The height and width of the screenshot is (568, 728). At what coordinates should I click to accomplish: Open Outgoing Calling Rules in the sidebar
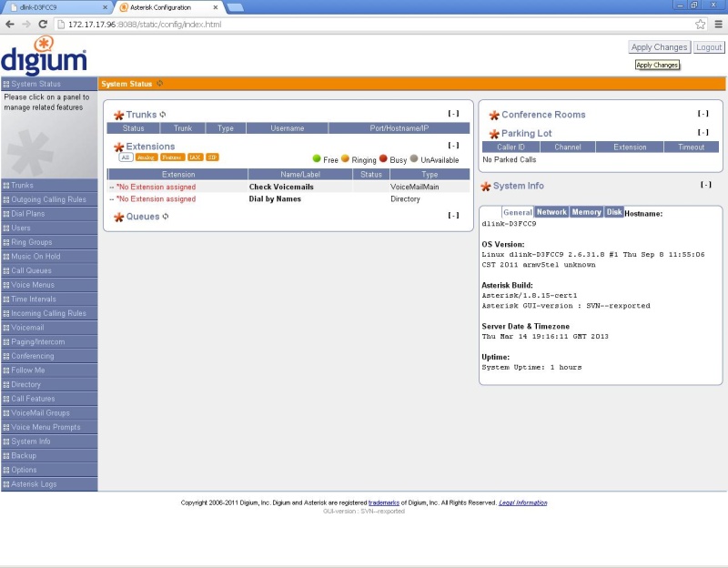pyautogui.click(x=49, y=199)
